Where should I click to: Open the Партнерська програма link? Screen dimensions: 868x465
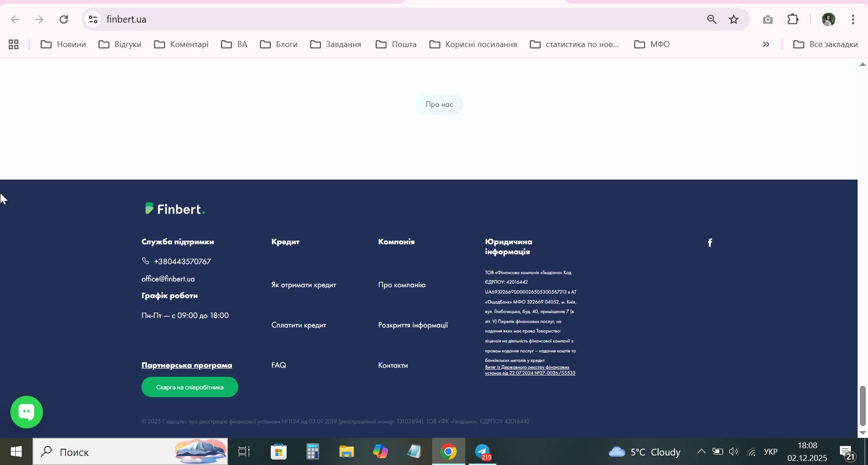pyautogui.click(x=187, y=365)
